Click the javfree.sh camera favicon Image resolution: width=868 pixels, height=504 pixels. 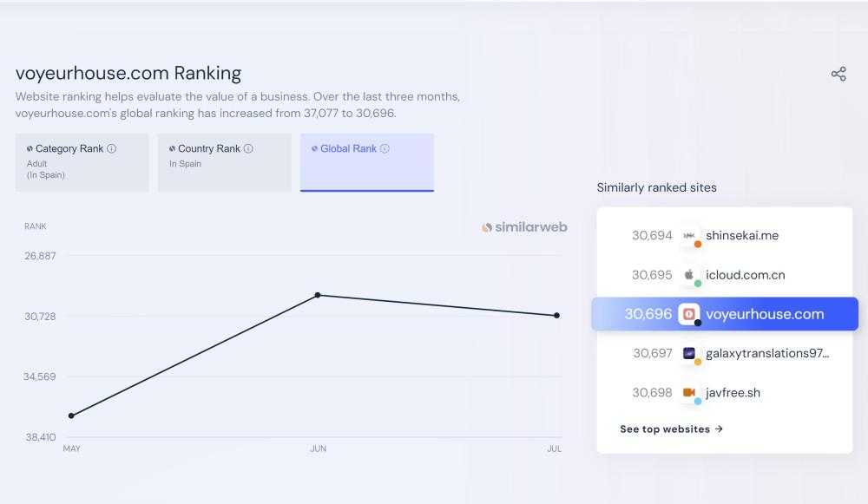coord(689,392)
